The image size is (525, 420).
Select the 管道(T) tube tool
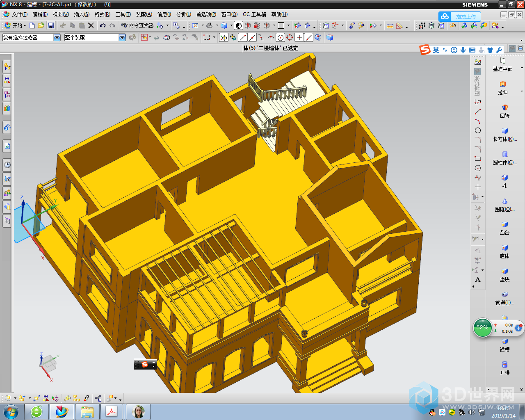click(x=504, y=299)
